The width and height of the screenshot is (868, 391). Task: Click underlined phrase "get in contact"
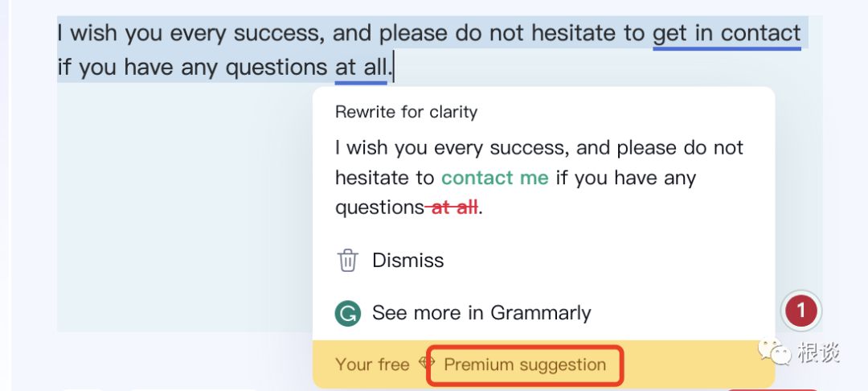[x=727, y=34]
